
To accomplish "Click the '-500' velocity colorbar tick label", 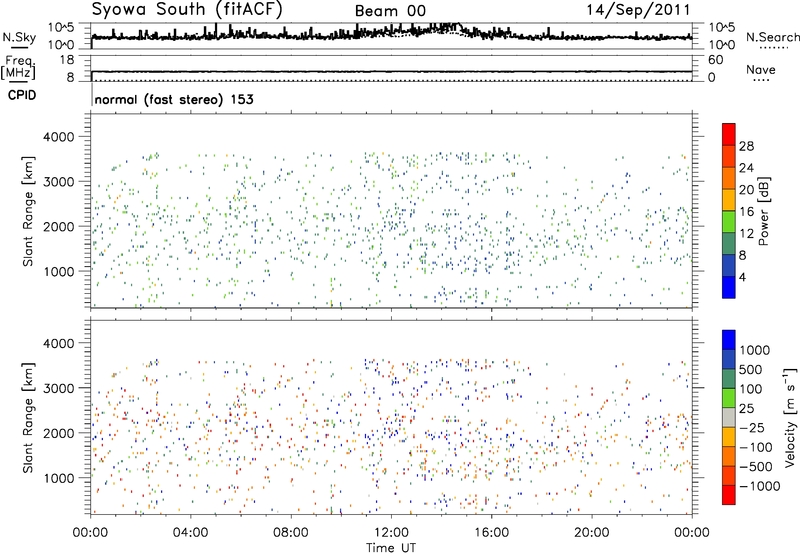I will [756, 466].
